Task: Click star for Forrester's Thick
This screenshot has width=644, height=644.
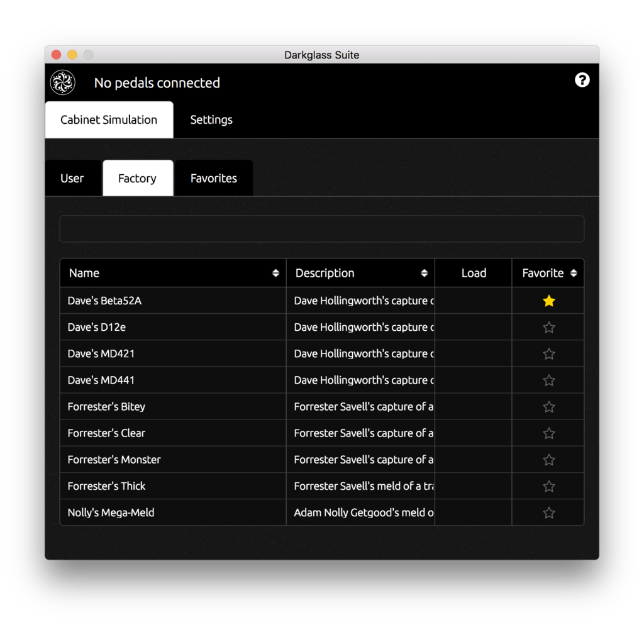Action: [549, 486]
